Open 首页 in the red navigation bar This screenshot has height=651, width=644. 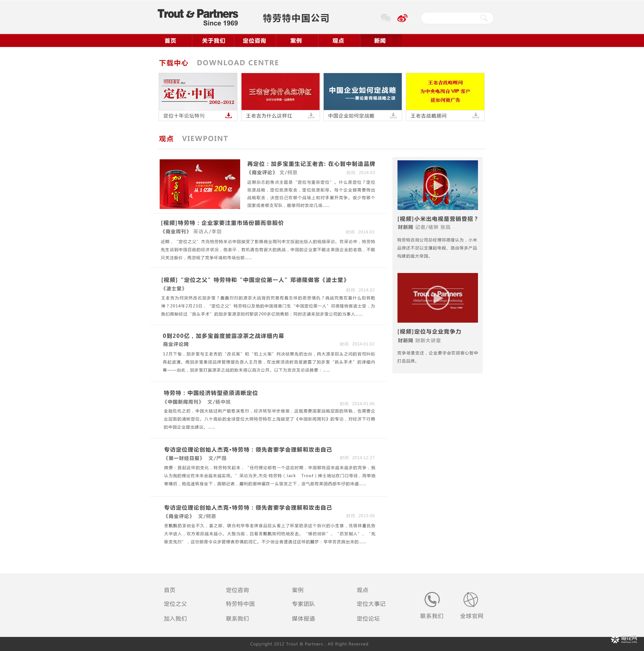(x=170, y=41)
